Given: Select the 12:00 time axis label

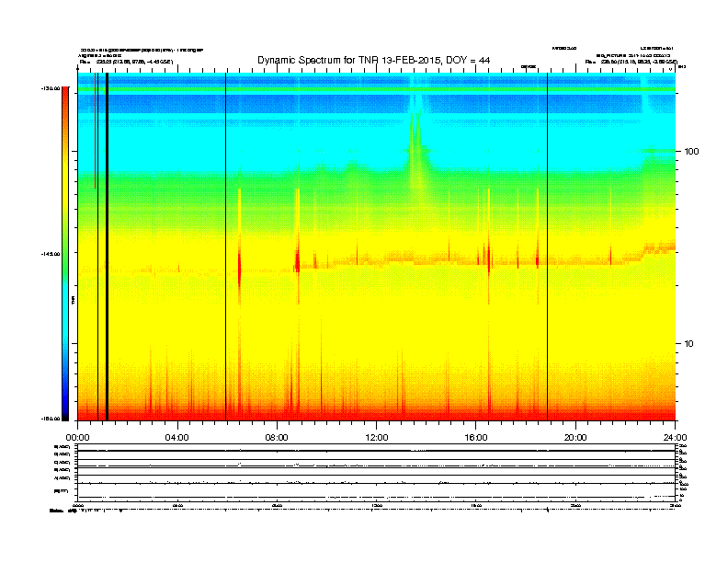Looking at the screenshot, I should point(377,438).
